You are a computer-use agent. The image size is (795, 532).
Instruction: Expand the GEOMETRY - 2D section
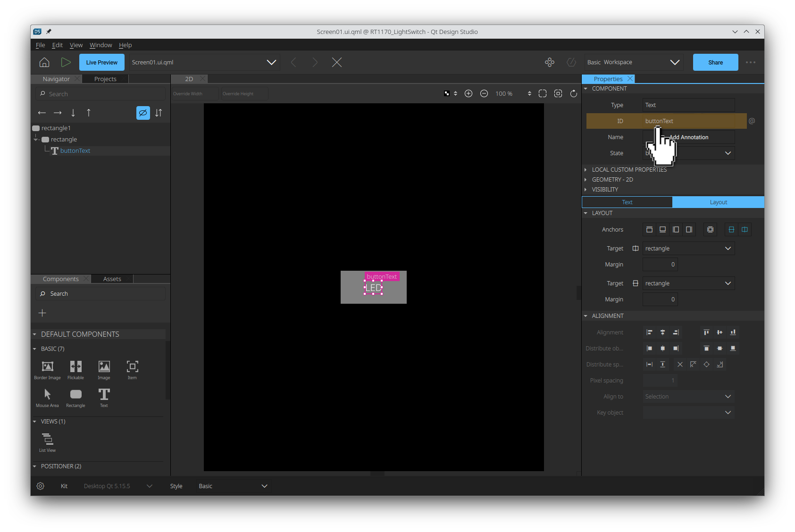pos(612,180)
